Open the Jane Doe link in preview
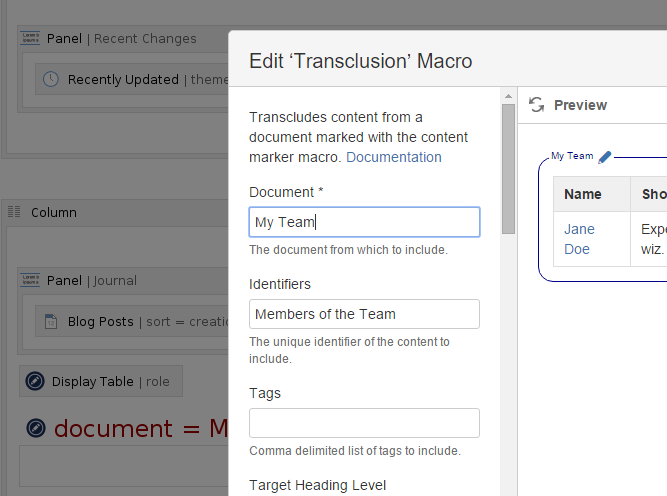The height and width of the screenshot is (496, 667). pyautogui.click(x=579, y=238)
